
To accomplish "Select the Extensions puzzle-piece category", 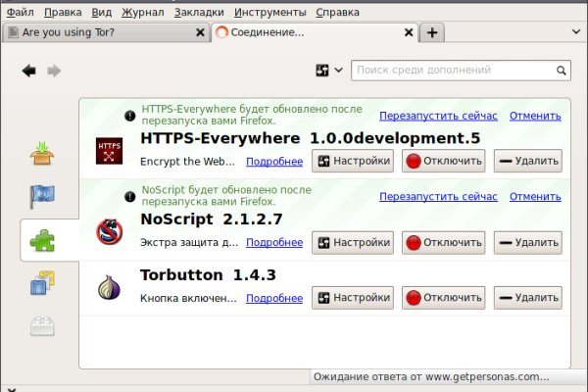I will coord(42,240).
